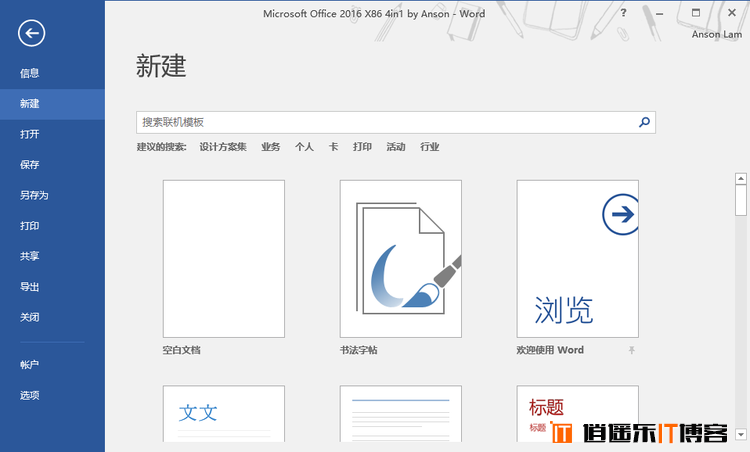Screen dimensions: 750x452
Task: Click the template list scroll-down arrow
Action: tap(741, 434)
